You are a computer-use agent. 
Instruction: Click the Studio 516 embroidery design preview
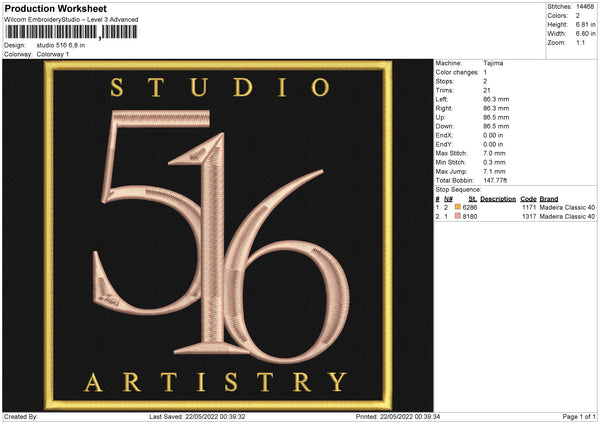218,235
